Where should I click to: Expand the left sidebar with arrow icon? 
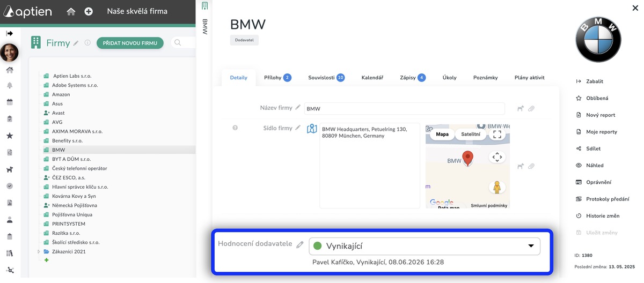coord(9,33)
